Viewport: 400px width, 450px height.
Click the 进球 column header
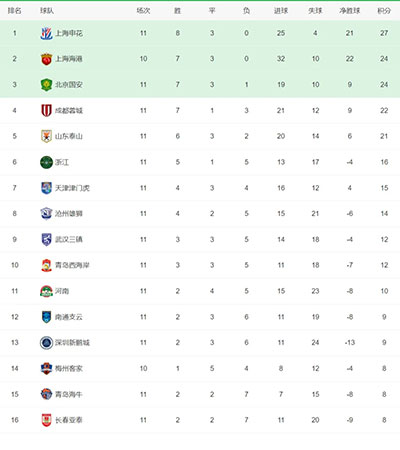[x=281, y=11]
